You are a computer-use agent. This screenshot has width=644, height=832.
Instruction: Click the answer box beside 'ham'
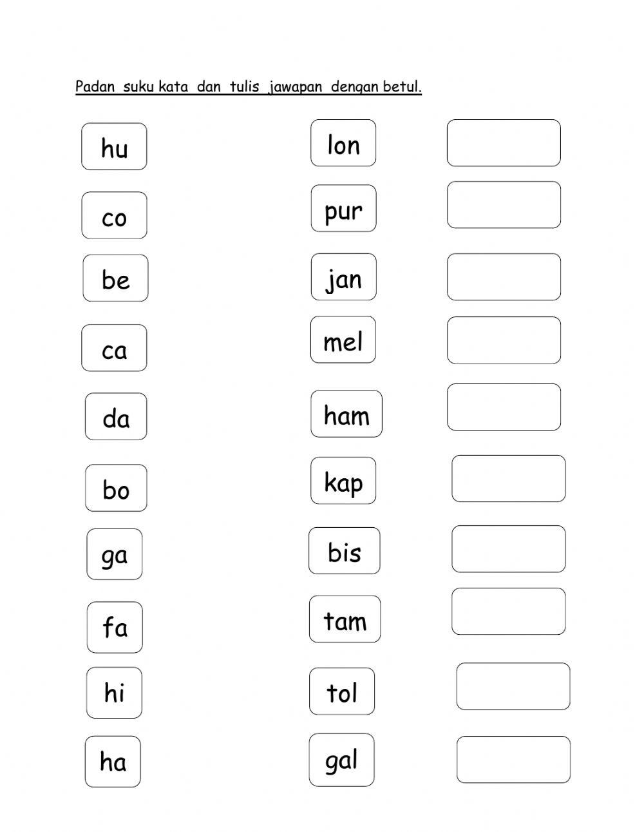[x=504, y=407]
